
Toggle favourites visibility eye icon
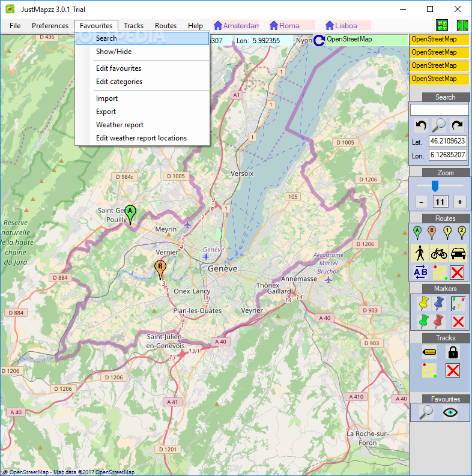pos(450,412)
